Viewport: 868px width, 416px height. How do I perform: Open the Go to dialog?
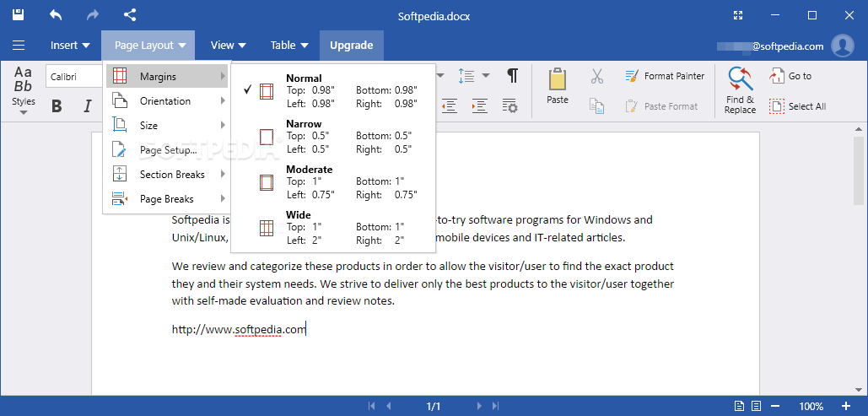(790, 76)
